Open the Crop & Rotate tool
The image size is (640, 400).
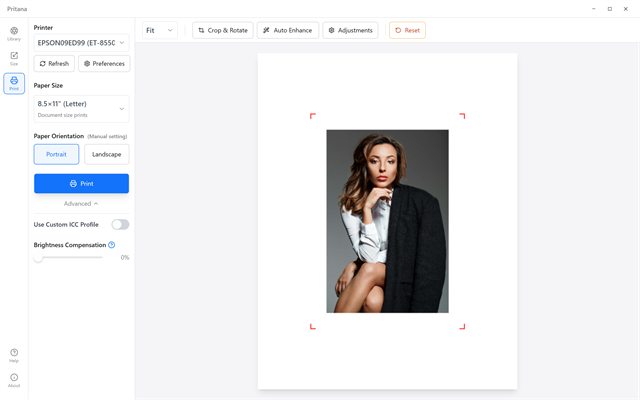[223, 30]
